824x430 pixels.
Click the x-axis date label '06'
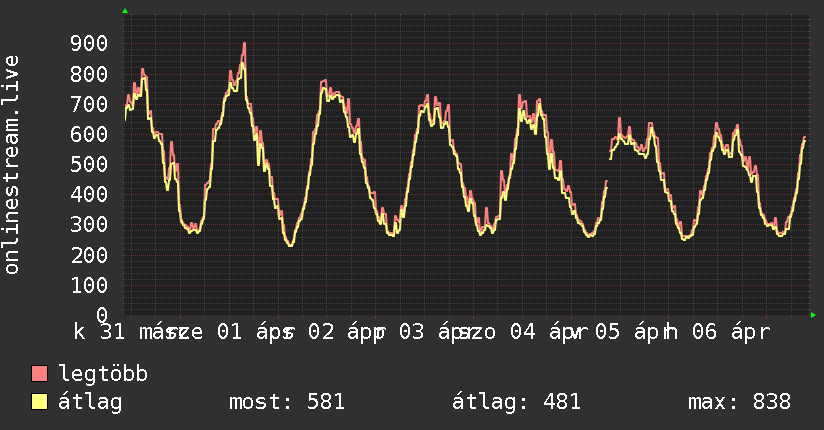click(x=704, y=332)
